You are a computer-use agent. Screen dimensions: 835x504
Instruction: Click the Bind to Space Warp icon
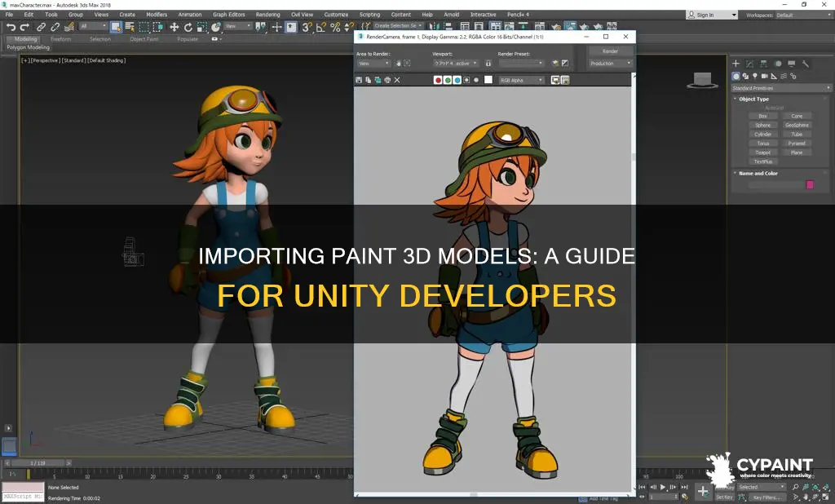pos(69,27)
